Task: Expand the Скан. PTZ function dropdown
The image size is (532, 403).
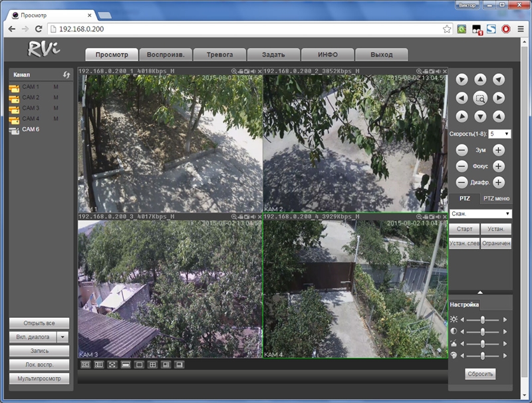Action: (x=480, y=214)
